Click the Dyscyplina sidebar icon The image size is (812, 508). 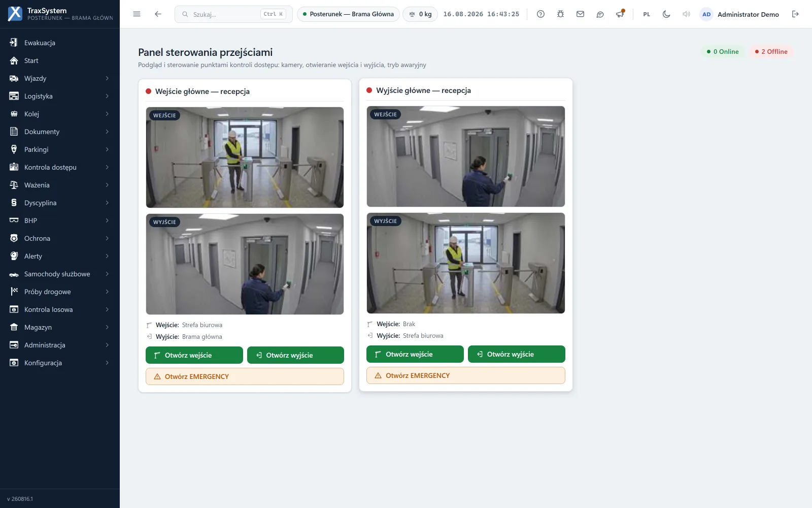tap(14, 203)
